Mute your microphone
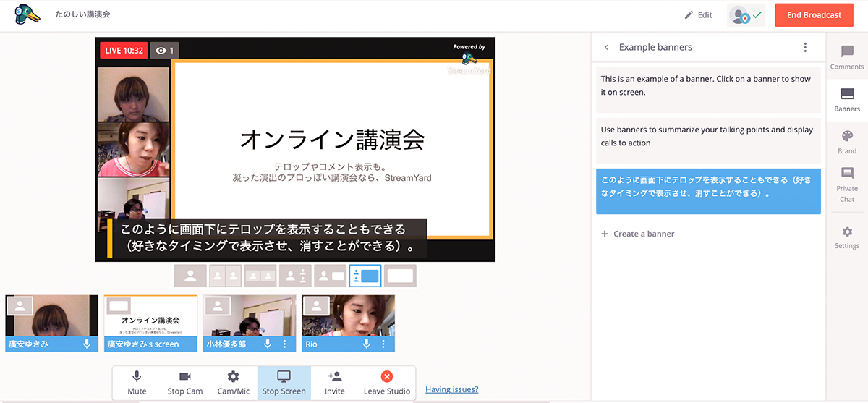 pyautogui.click(x=137, y=383)
